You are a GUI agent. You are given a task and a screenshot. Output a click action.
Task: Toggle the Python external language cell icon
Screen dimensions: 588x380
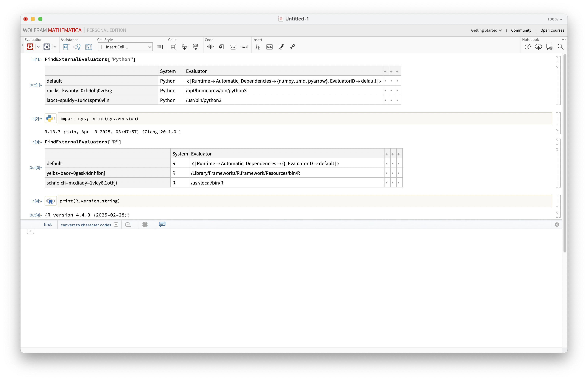(x=50, y=118)
